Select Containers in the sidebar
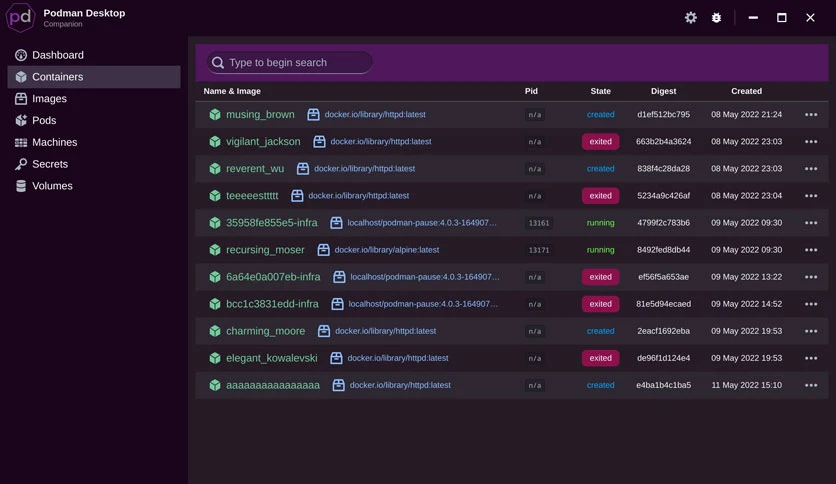Viewport: 836px width, 484px height. (x=94, y=77)
